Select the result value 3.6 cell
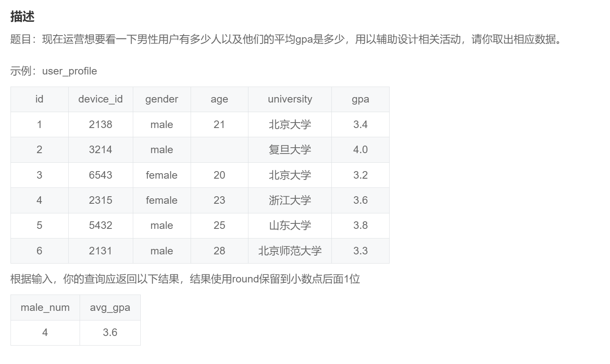This screenshot has height=364, width=610. tap(110, 332)
